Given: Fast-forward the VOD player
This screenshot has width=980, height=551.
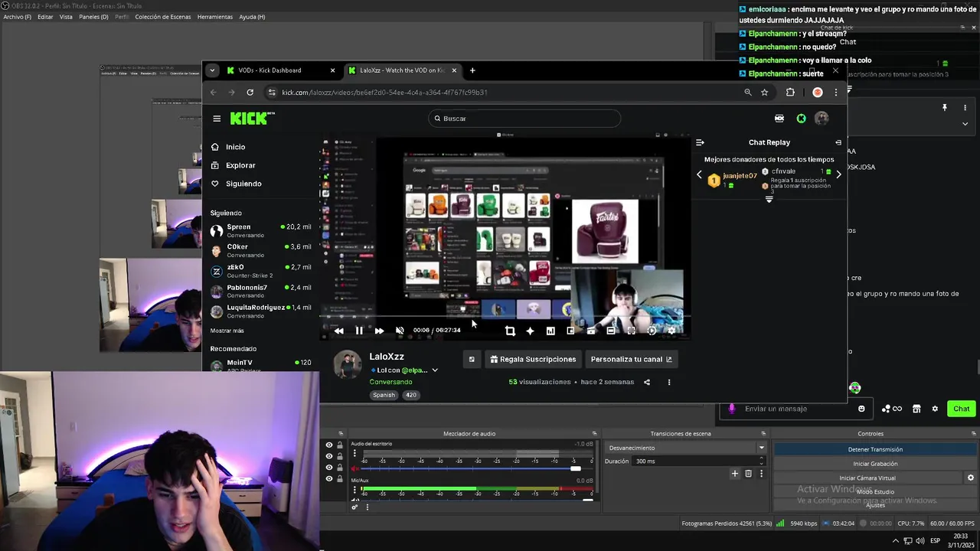Looking at the screenshot, I should click(x=379, y=331).
